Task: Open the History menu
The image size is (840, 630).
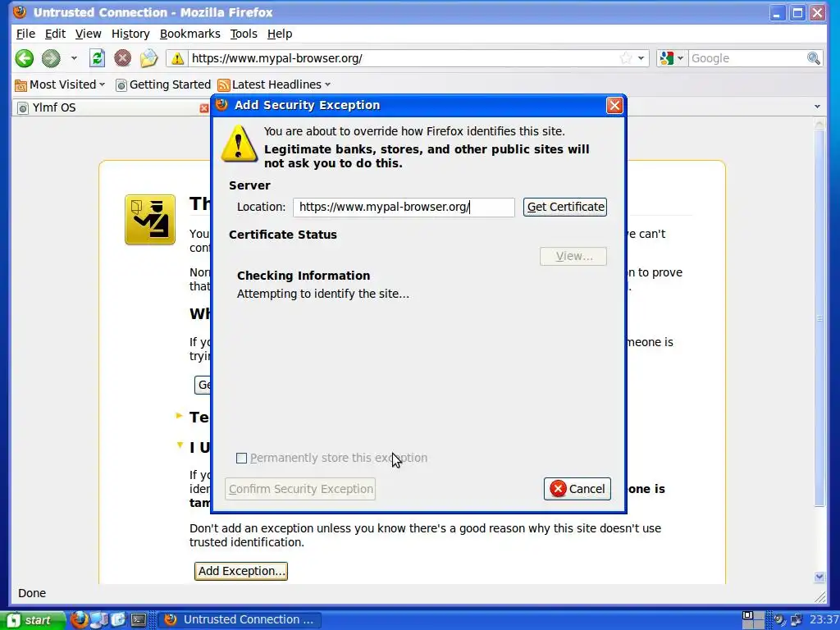Action: coord(130,34)
